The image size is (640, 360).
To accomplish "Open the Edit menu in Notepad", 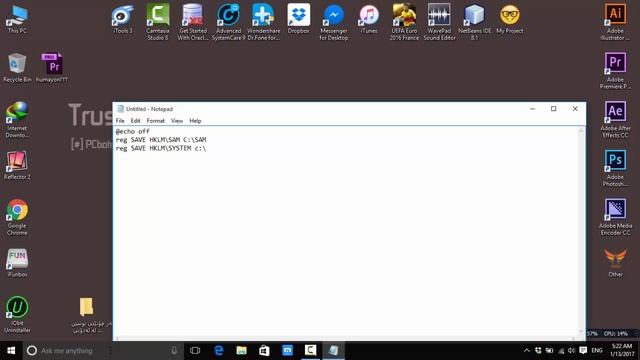I will 135,121.
